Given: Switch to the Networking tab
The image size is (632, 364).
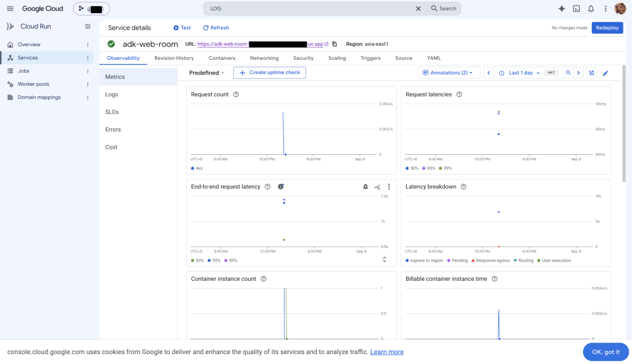Looking at the screenshot, I should pos(264,58).
